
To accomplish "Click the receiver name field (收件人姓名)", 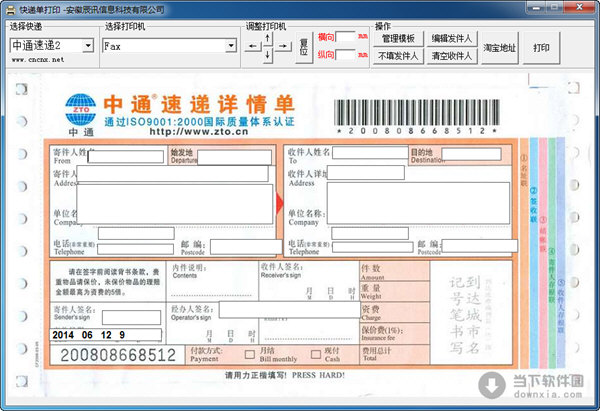I will click(370, 153).
